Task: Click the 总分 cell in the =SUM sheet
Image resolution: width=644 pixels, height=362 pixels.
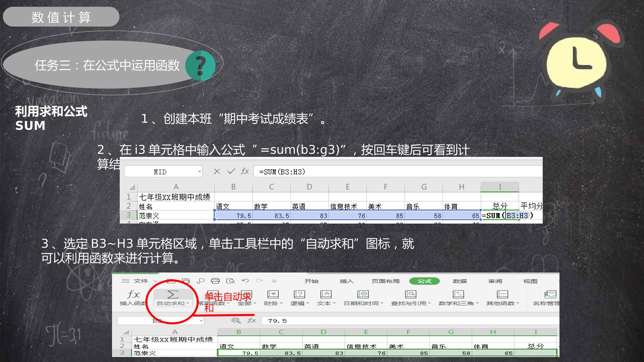Action: [x=500, y=206]
